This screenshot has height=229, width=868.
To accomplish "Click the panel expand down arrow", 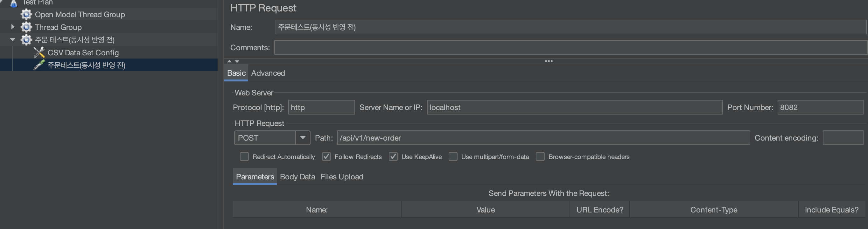I will click(x=237, y=61).
